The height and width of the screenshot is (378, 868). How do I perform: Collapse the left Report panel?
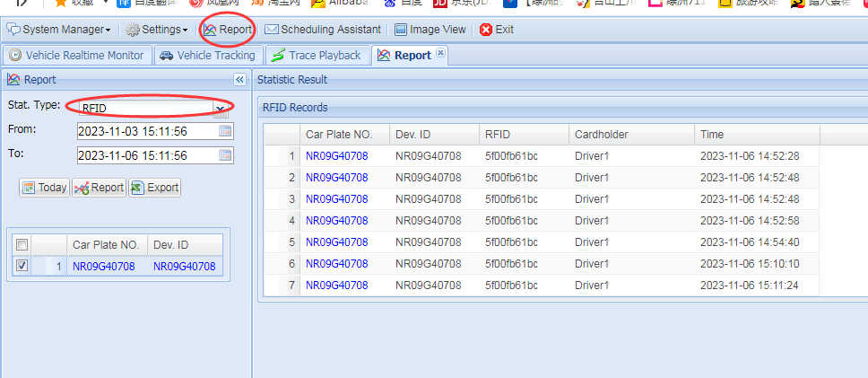click(x=239, y=80)
